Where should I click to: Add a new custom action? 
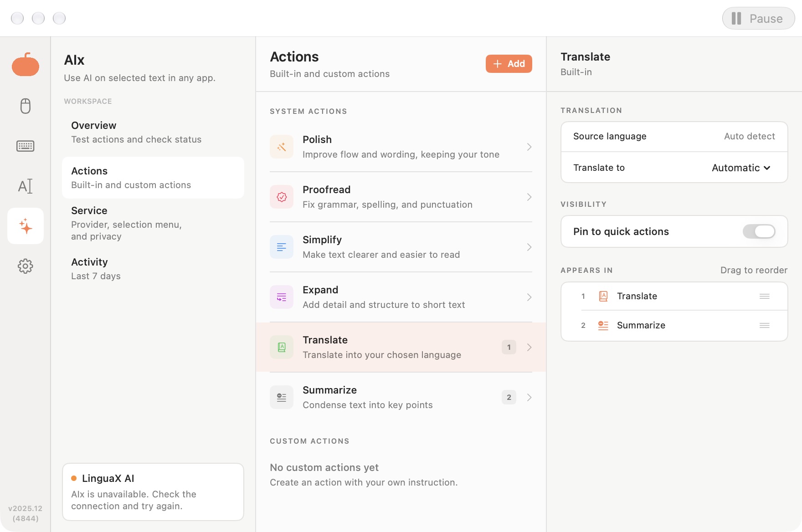click(509, 64)
